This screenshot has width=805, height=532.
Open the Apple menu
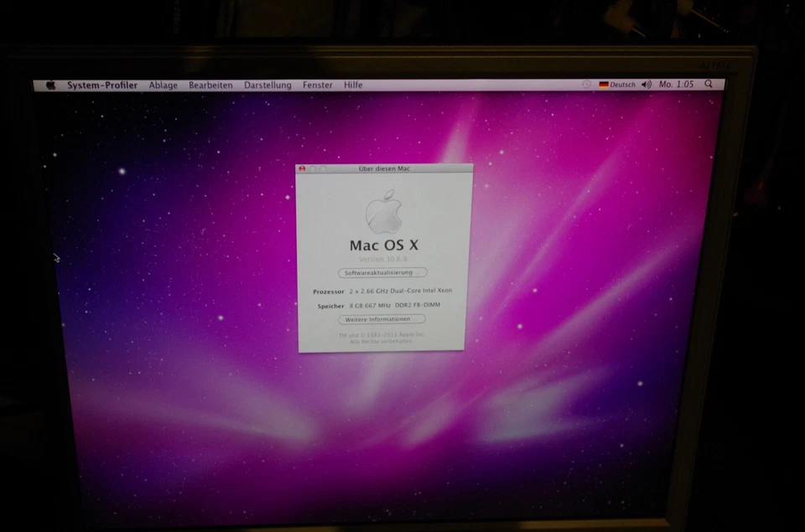point(50,85)
